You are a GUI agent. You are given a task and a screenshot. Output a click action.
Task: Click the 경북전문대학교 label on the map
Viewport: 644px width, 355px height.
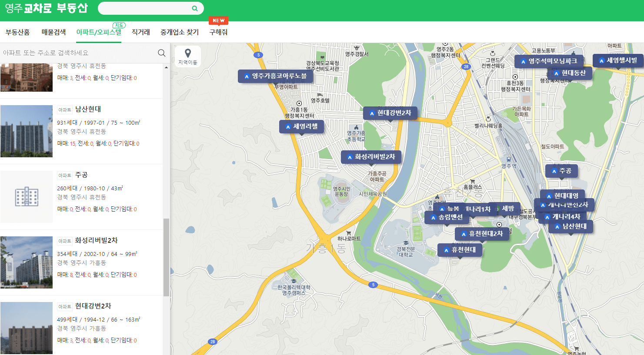point(406,252)
